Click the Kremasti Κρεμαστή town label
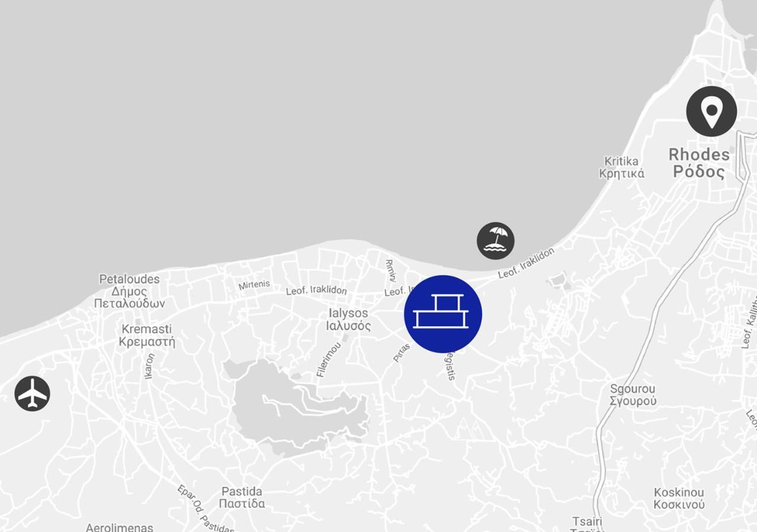The image size is (757, 532). click(147, 335)
